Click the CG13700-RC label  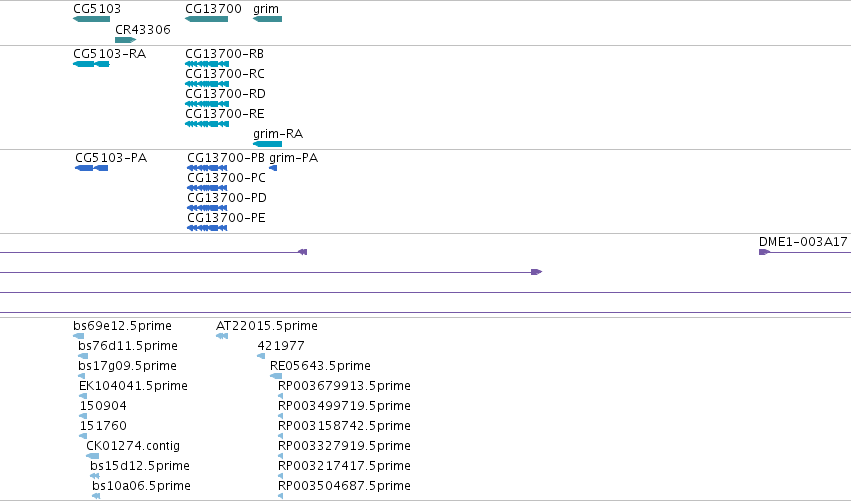(x=225, y=74)
